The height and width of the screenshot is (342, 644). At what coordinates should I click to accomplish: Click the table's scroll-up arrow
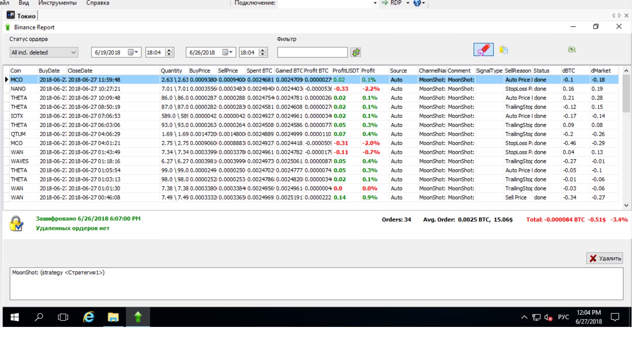pyautogui.click(x=626, y=70)
